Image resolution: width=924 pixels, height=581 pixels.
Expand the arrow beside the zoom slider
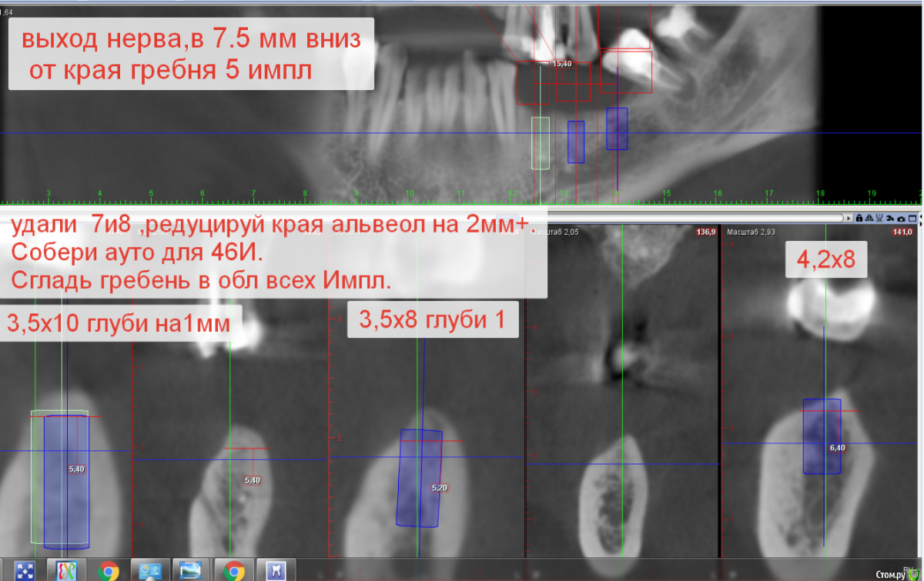[x=849, y=219]
